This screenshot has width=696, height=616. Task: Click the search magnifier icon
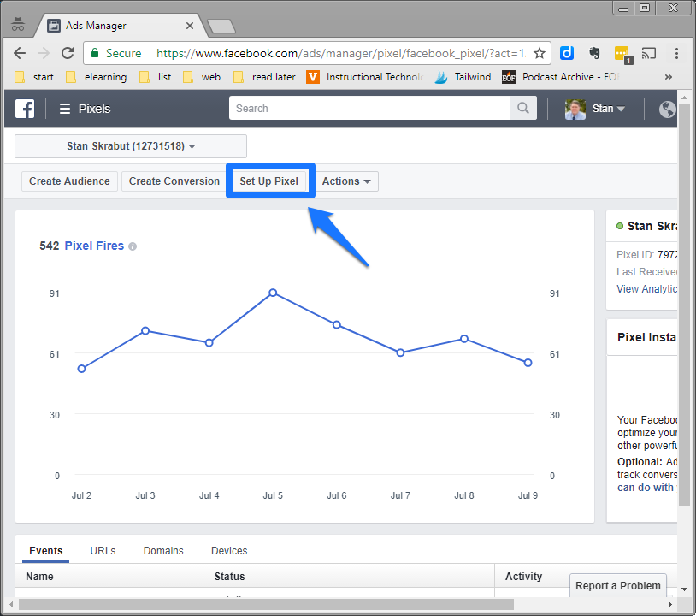pyautogui.click(x=521, y=109)
